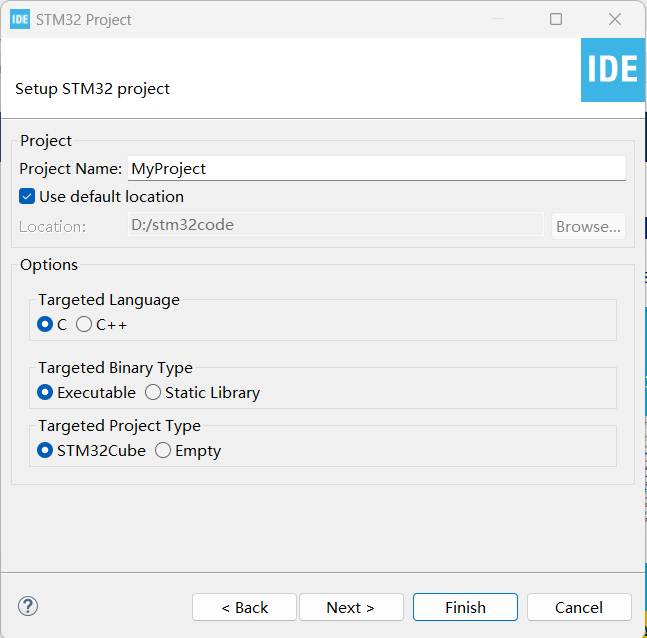
Task: Click the Location path field
Action: [336, 224]
